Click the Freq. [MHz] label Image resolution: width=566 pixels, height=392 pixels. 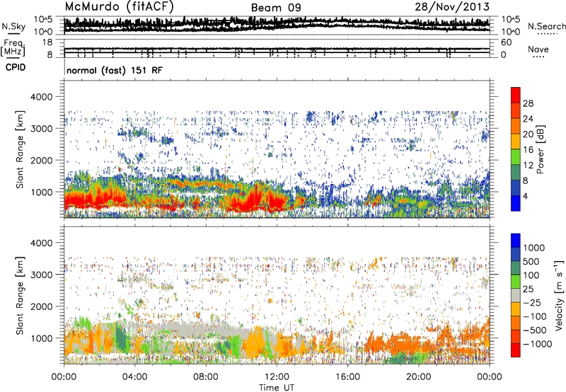click(13, 48)
